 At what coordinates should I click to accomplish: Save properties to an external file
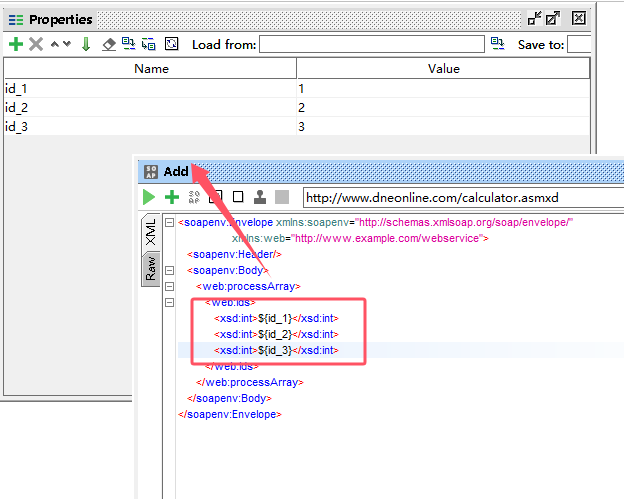[x=149, y=44]
